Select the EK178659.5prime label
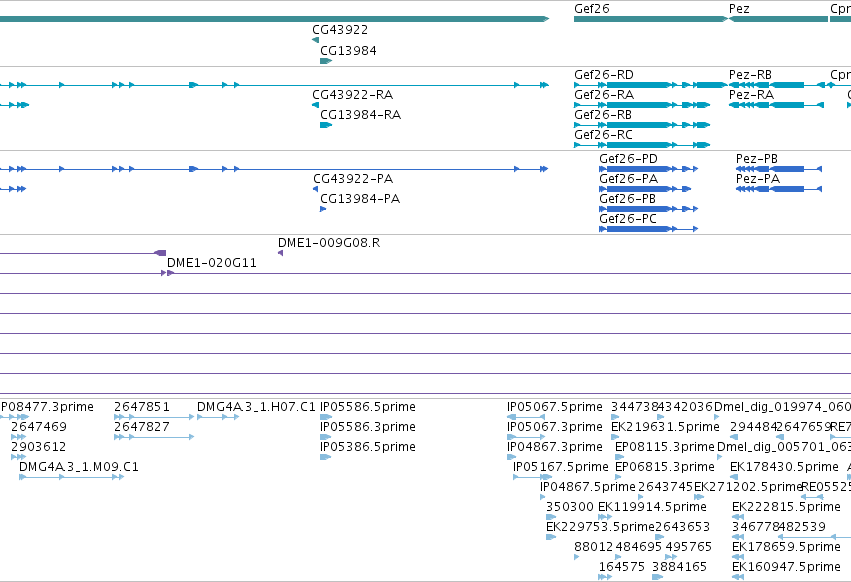Image resolution: width=851 pixels, height=582 pixels. click(786, 547)
